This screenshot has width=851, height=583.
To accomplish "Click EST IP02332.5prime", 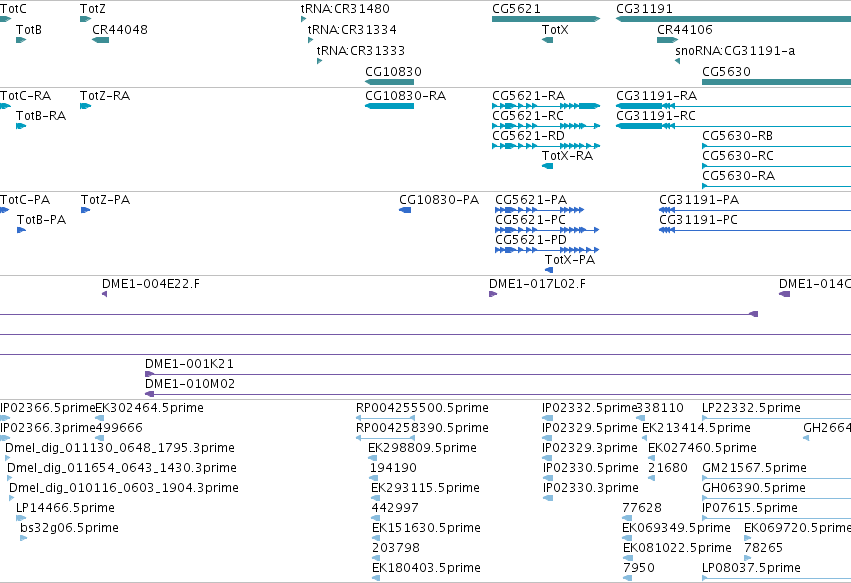I will 589,408.
